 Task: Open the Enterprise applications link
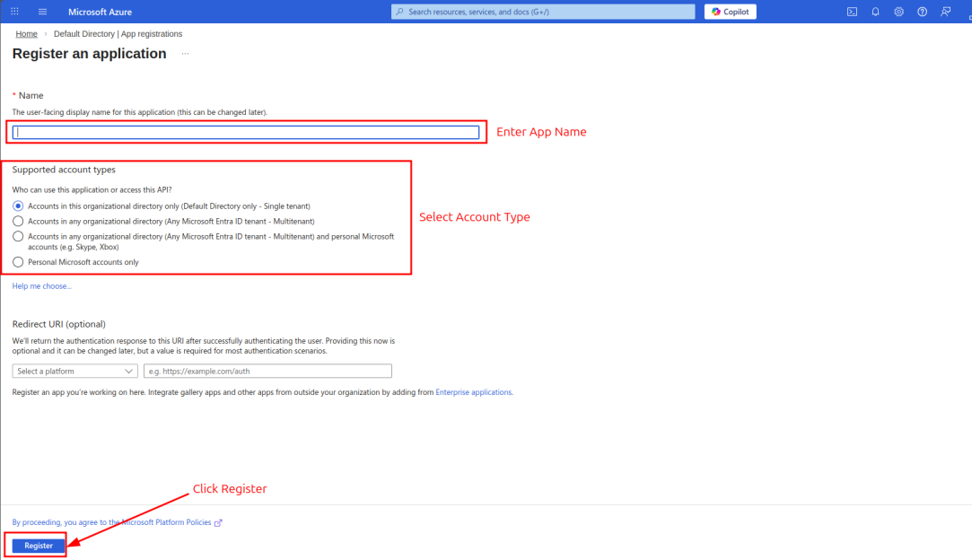tap(474, 392)
